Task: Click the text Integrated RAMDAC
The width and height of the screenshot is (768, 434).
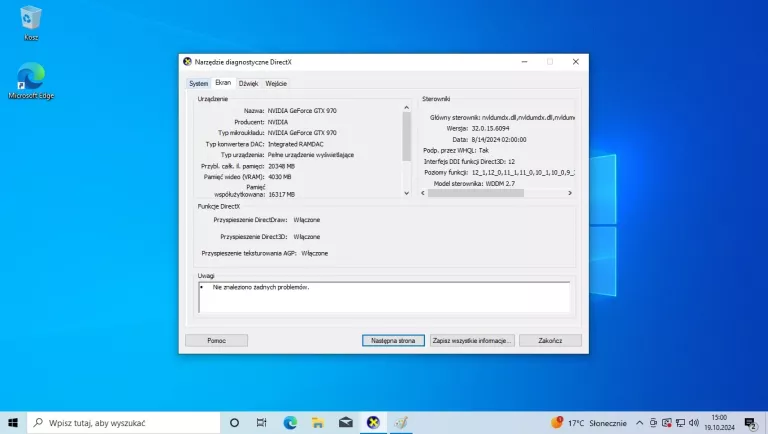Action: click(296, 144)
